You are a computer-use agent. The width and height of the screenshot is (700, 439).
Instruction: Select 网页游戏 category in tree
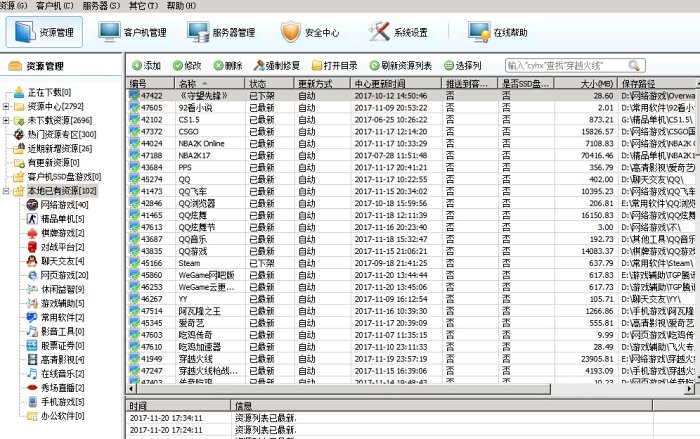click(62, 274)
